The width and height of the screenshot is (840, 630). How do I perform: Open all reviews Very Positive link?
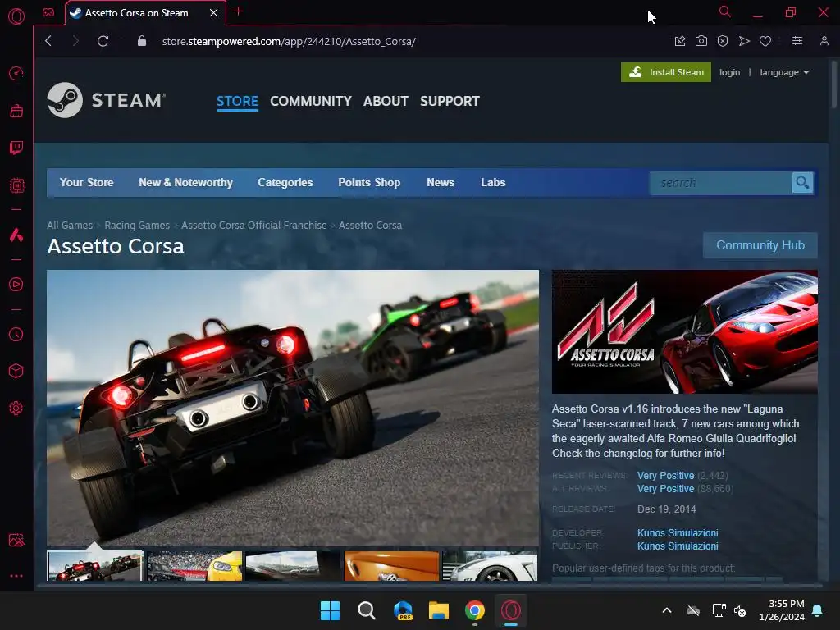pyautogui.click(x=665, y=489)
